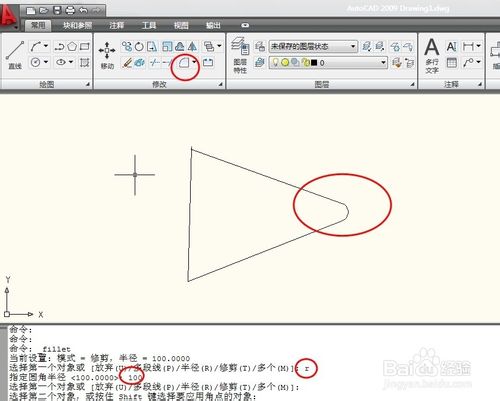This screenshot has height=401, width=500.
Task: Click the Redo arrow in quick access toolbar
Action: tap(96, 11)
